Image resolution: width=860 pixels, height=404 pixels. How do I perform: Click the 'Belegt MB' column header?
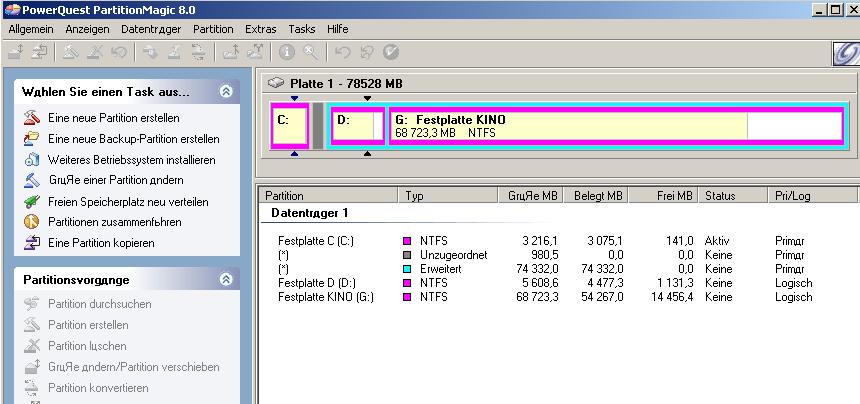point(596,196)
